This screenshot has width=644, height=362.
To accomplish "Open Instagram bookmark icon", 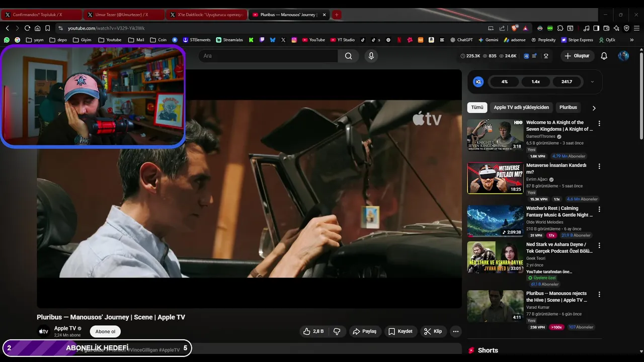I will pyautogui.click(x=294, y=40).
